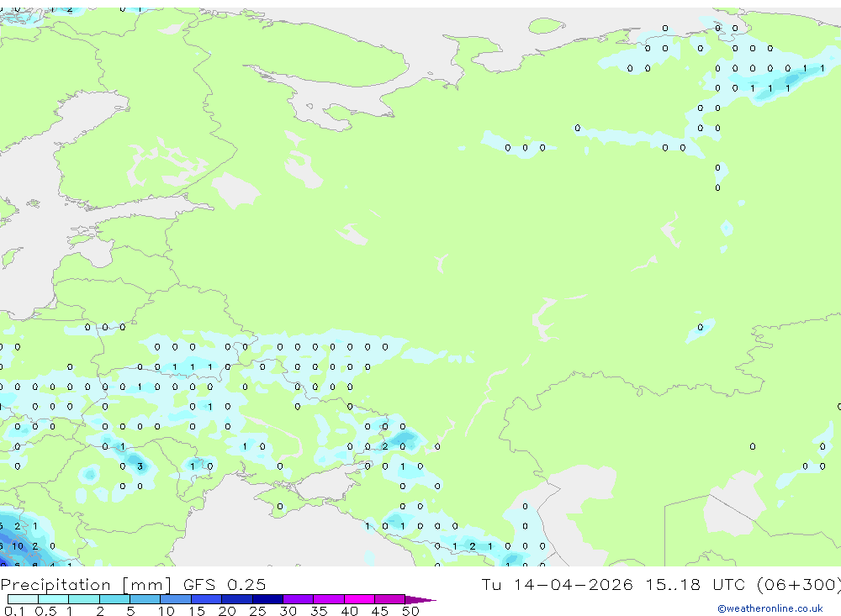Image resolution: width=841 pixels, height=616 pixels.
Task: Click the '50' legend scale label
Action: pyautogui.click(x=410, y=611)
